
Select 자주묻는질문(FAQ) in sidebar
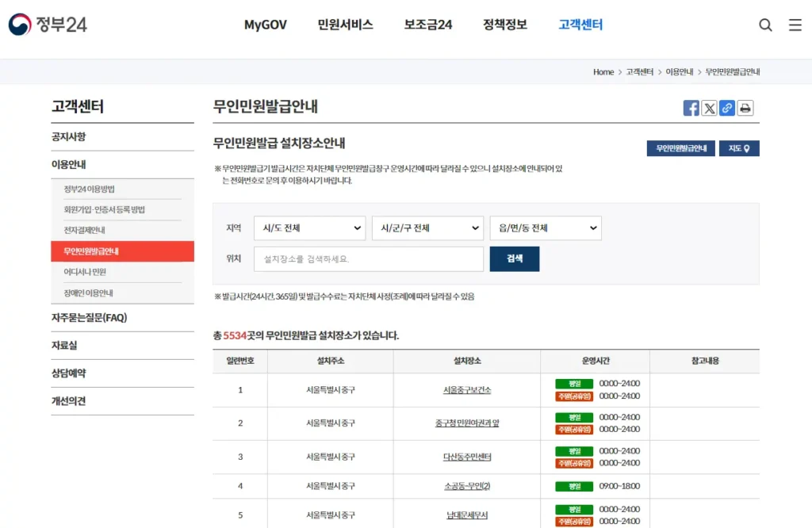(90, 318)
